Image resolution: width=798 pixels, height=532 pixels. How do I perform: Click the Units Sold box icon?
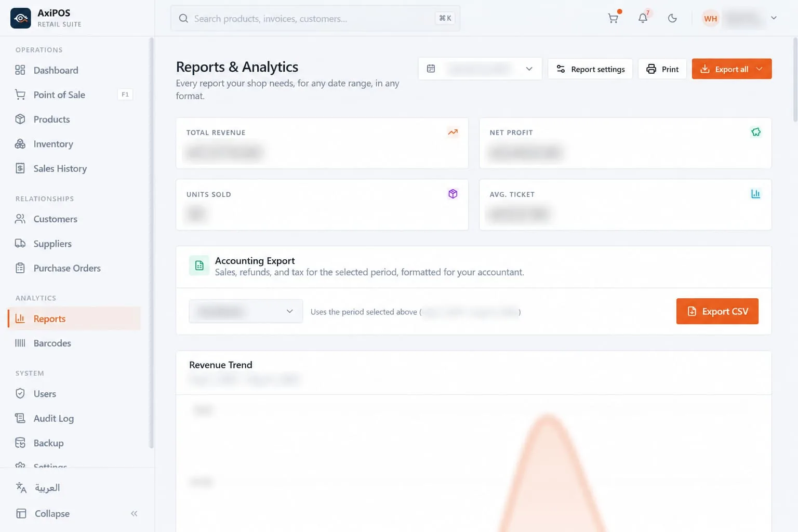453,194
